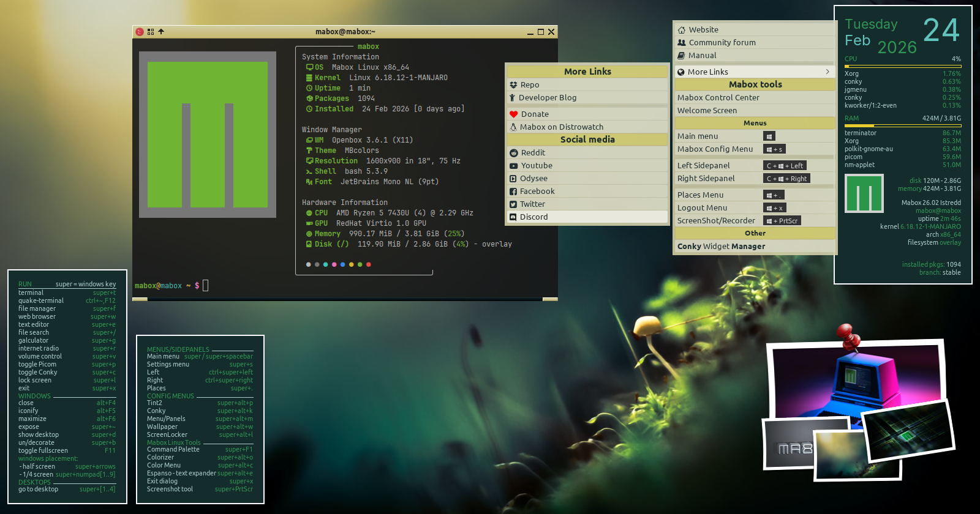Open the Mabox on Distrowatch link
Screen dimensions: 980x514
click(561, 127)
